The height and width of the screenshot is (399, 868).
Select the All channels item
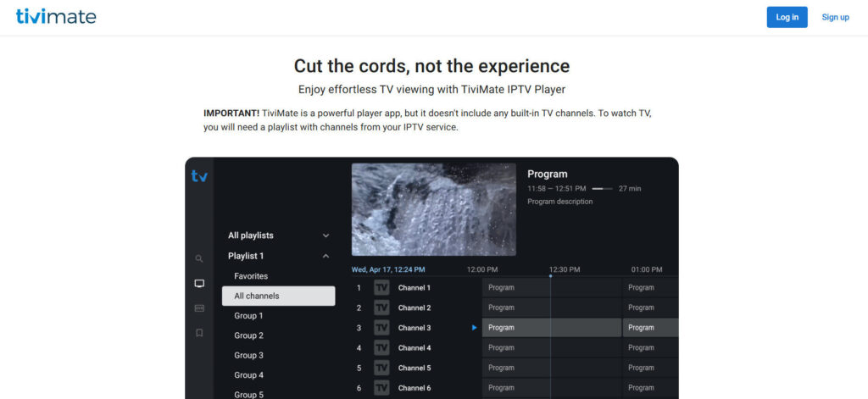[x=278, y=296]
